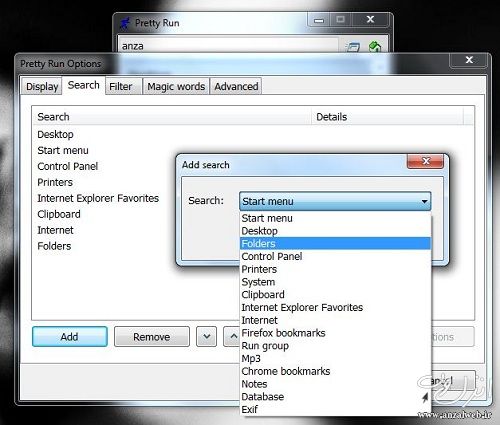Viewport: 500px width, 425px height.
Task: Choose Database option in dropdown
Action: (x=335, y=397)
